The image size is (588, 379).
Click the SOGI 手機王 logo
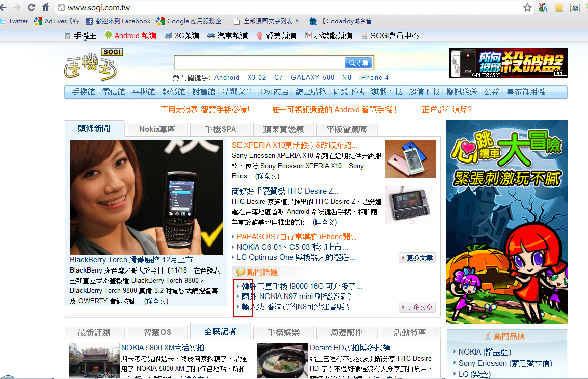(93, 65)
